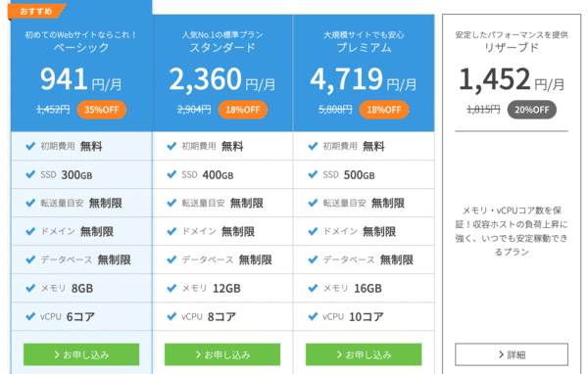Click the 18%OFF badge on プレミアム
Image resolution: width=588 pixels, height=374 pixels.
click(384, 110)
